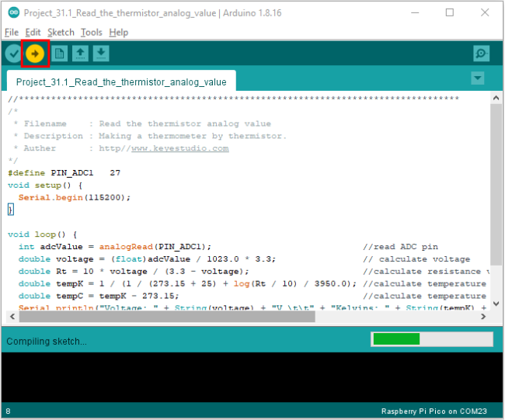Click the 'int adcValue = analogRead(PIN_ADC1);' line

tap(115, 247)
